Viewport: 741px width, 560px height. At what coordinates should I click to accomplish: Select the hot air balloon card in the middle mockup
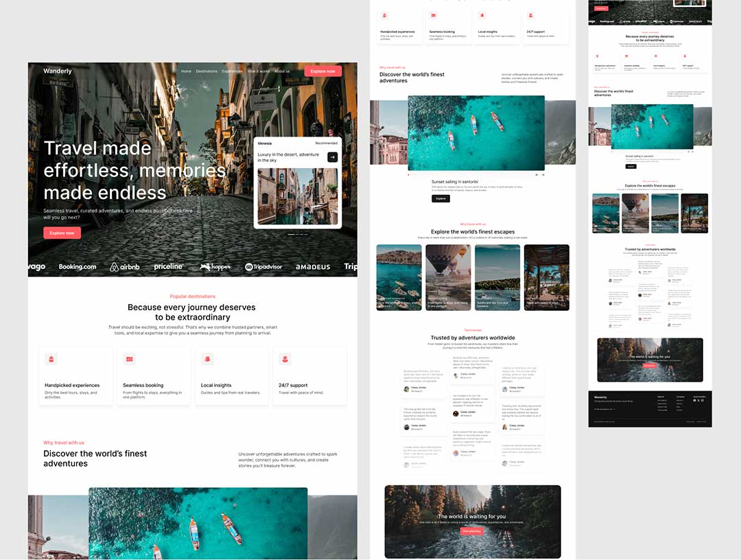(447, 277)
